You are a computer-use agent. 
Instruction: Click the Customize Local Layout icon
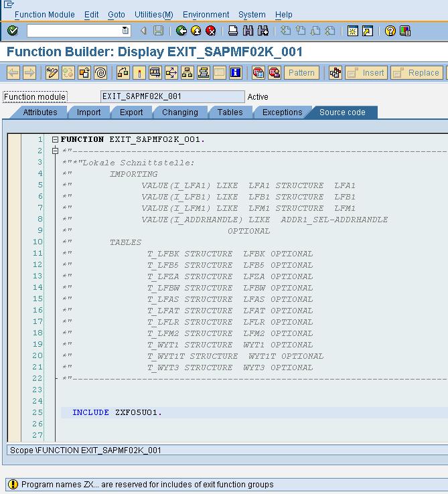405,31
